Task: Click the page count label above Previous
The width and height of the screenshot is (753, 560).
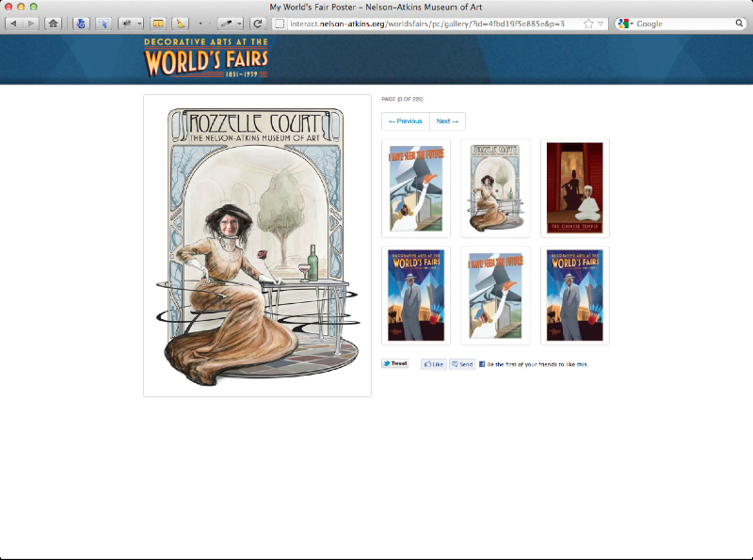Action: [403, 99]
